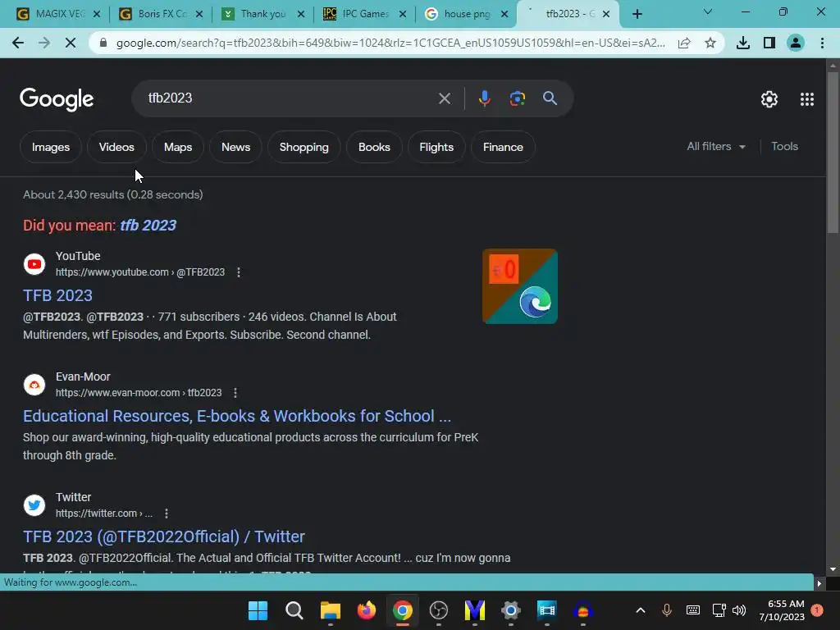Open the tab search chevron in Chrome
840x630 pixels.
[708, 11]
